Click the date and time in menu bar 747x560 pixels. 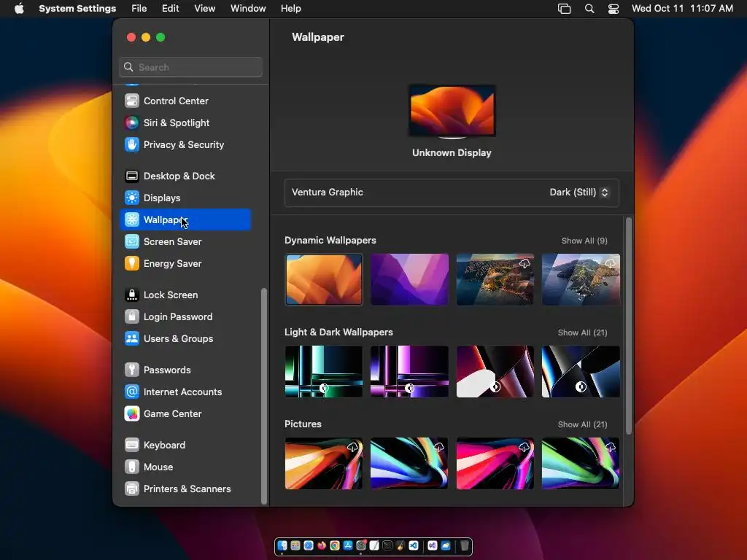(x=682, y=9)
